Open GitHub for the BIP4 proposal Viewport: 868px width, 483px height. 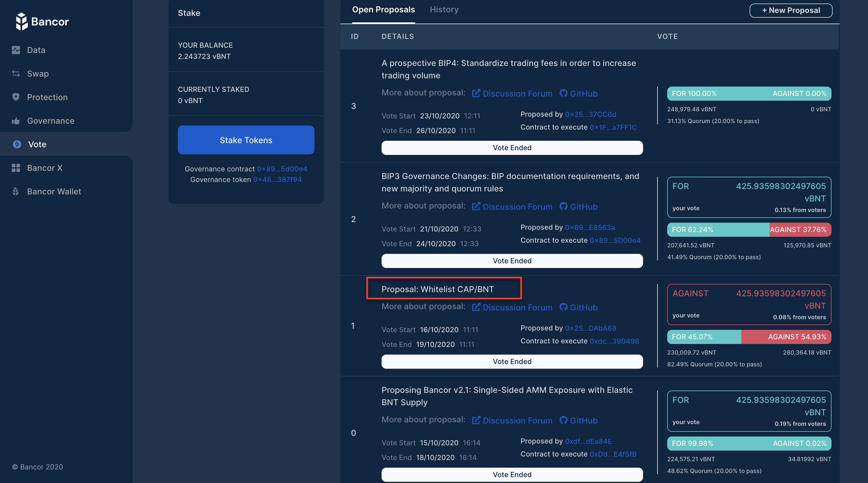[578, 94]
